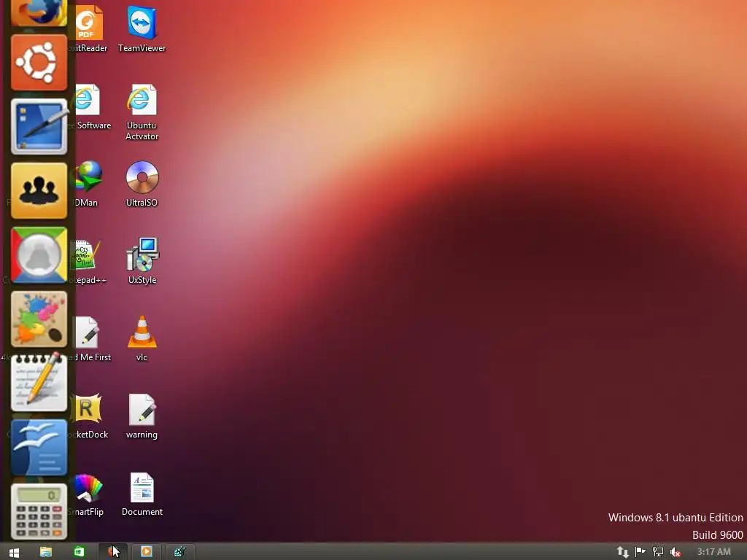Viewport: 747px width, 560px height.
Task: Open the Windows Start button
Action: point(15,552)
